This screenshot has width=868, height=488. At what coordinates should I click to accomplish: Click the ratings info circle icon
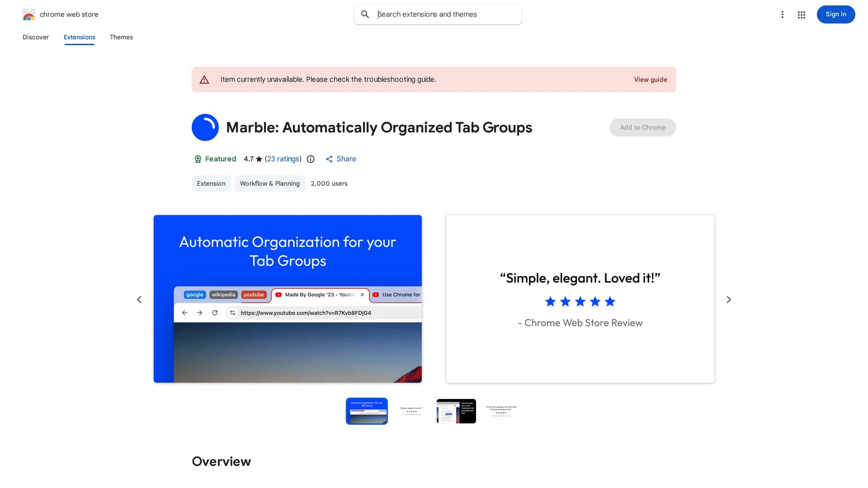click(x=311, y=159)
